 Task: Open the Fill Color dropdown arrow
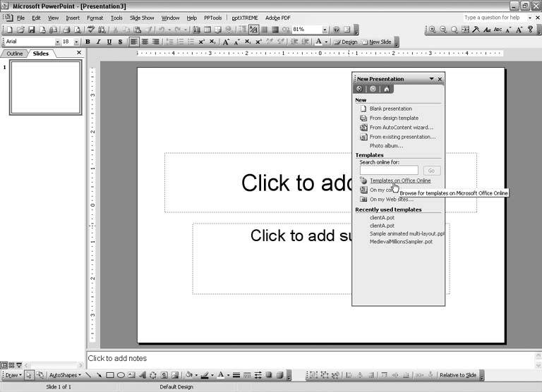pos(196,375)
